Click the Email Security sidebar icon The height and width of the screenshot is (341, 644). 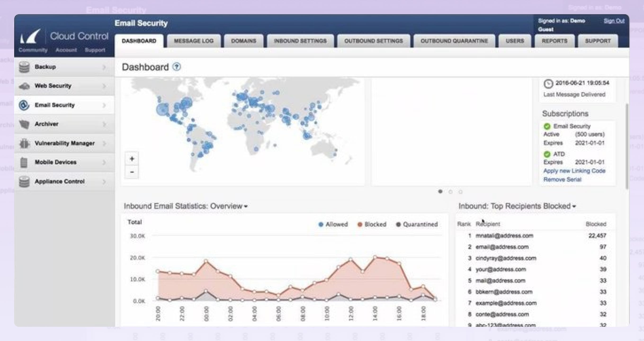coord(24,105)
